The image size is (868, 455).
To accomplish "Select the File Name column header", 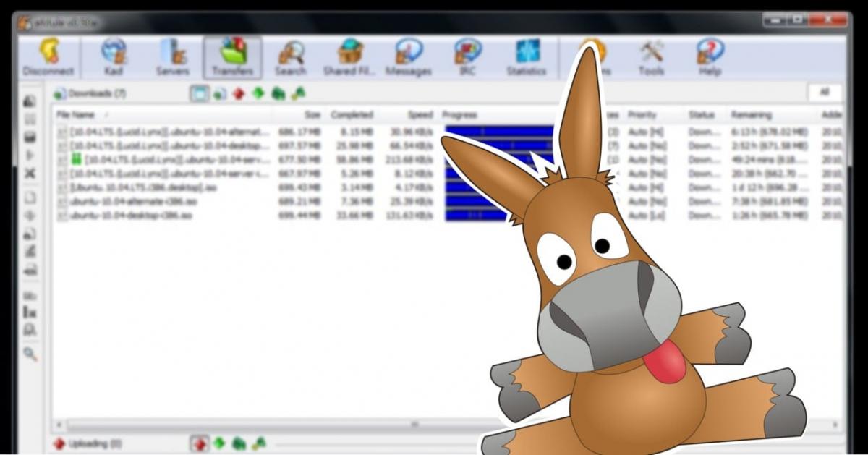I will 75,114.
